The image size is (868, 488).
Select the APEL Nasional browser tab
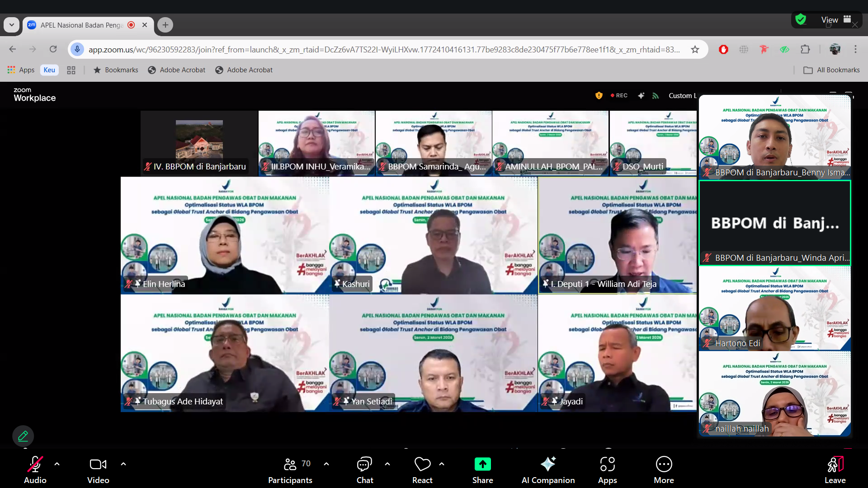point(81,25)
